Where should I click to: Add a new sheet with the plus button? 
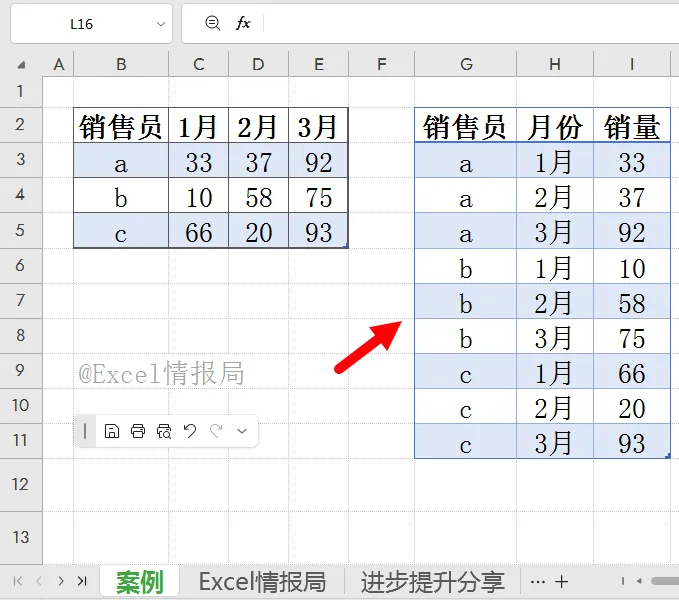coord(562,581)
